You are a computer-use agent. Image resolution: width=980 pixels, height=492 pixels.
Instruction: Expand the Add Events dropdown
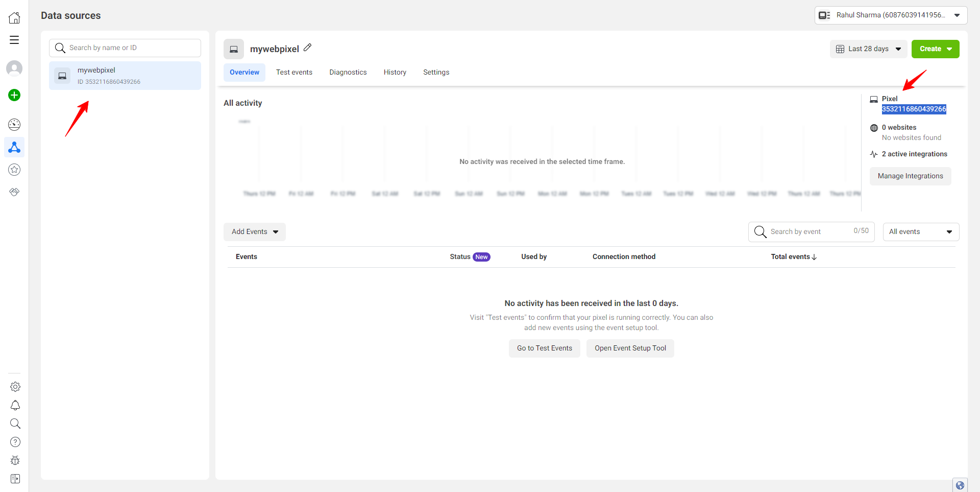tap(255, 232)
